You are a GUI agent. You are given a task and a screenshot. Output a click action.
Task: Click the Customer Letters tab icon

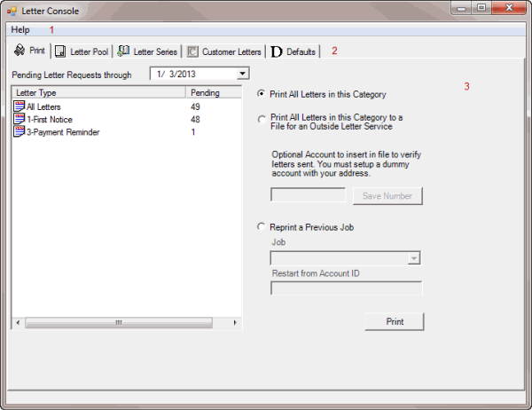[192, 52]
